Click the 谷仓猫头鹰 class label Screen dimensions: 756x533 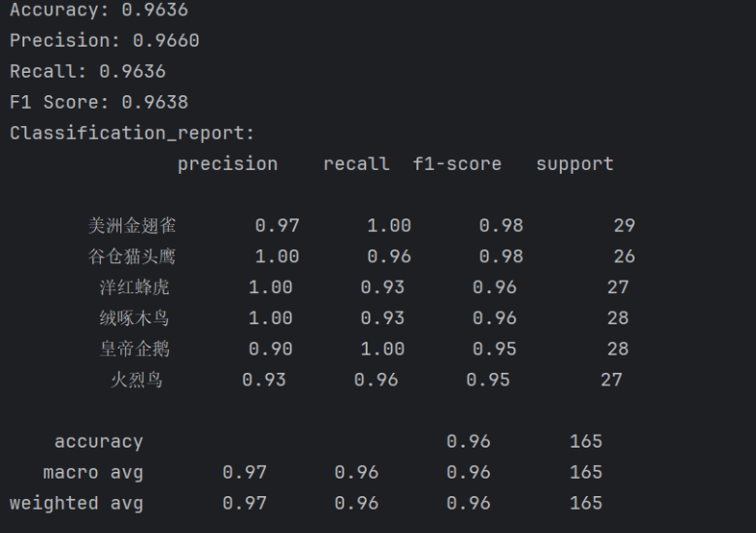coord(132,256)
